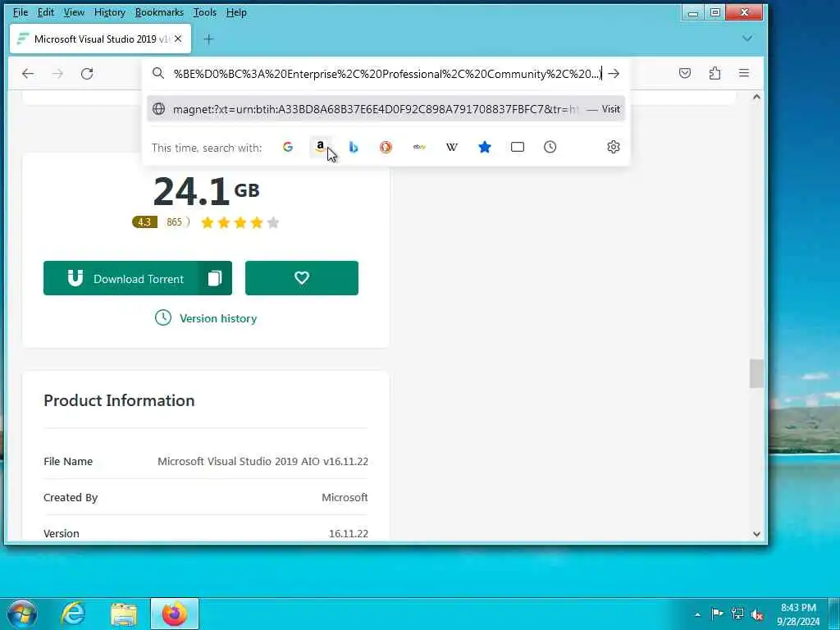Open the Firefox hamburger application menu
The height and width of the screenshot is (630, 840).
tap(743, 73)
